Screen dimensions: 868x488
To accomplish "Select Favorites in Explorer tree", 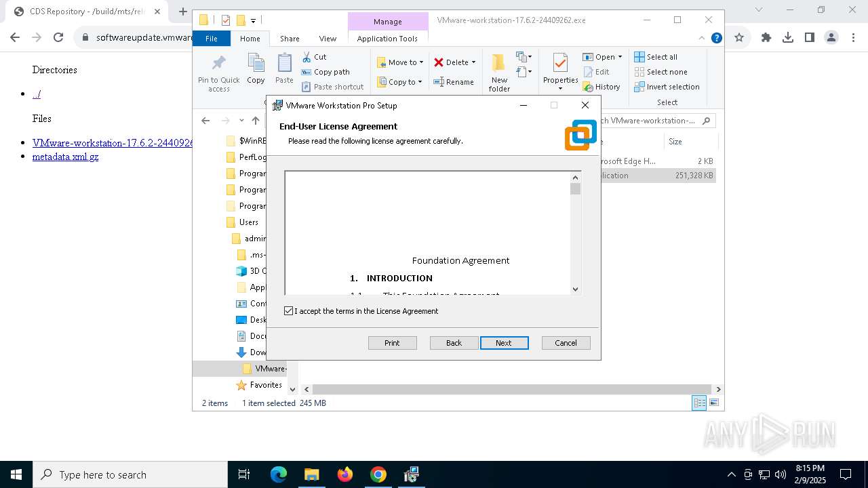I will click(x=258, y=385).
